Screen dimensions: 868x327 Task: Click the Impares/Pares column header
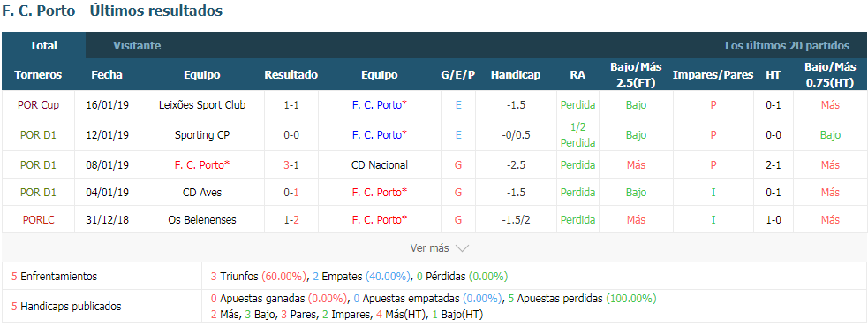713,75
